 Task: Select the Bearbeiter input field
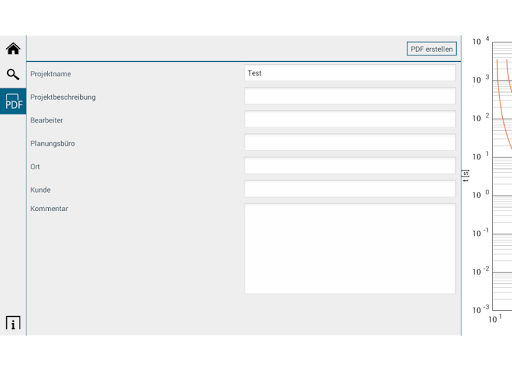tap(350, 119)
